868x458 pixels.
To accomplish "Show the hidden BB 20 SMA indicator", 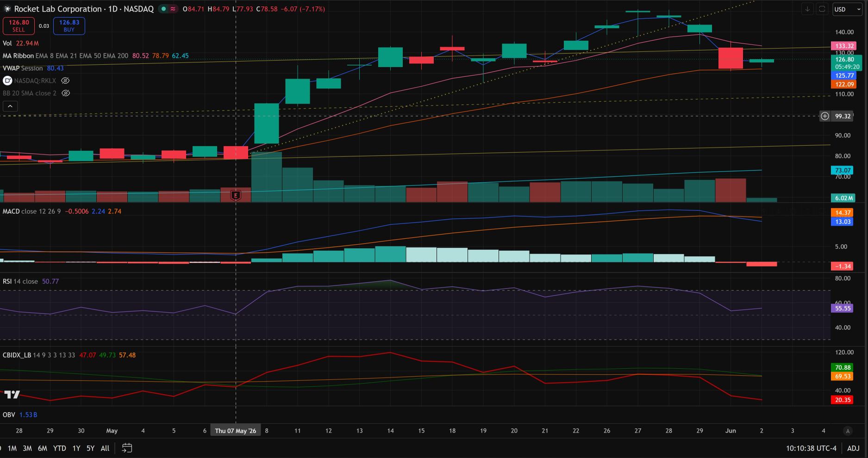I will tap(66, 93).
